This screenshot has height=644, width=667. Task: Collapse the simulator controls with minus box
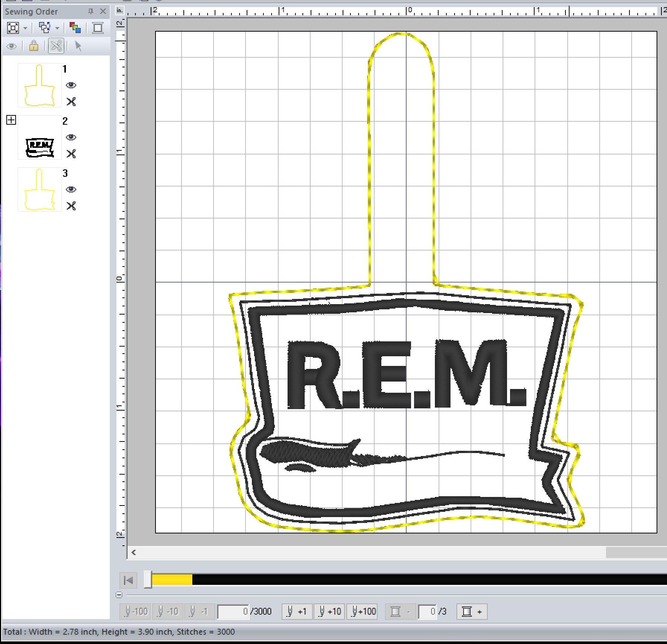click(119, 595)
